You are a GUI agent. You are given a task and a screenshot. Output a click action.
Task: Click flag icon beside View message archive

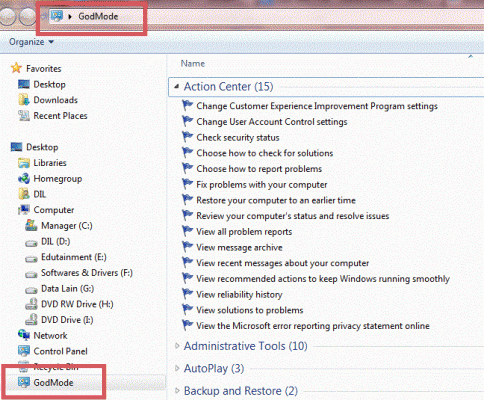point(187,247)
